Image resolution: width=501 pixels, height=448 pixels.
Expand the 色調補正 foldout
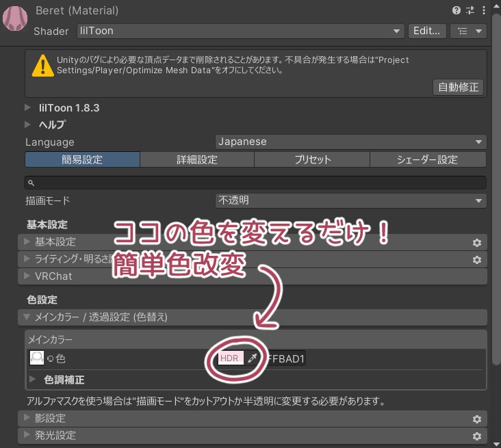[x=32, y=380]
